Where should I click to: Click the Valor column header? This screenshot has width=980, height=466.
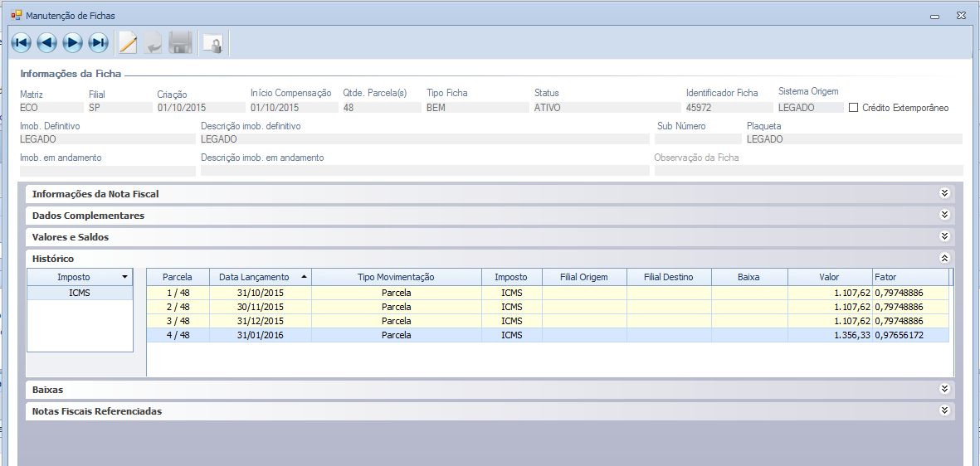tap(829, 277)
